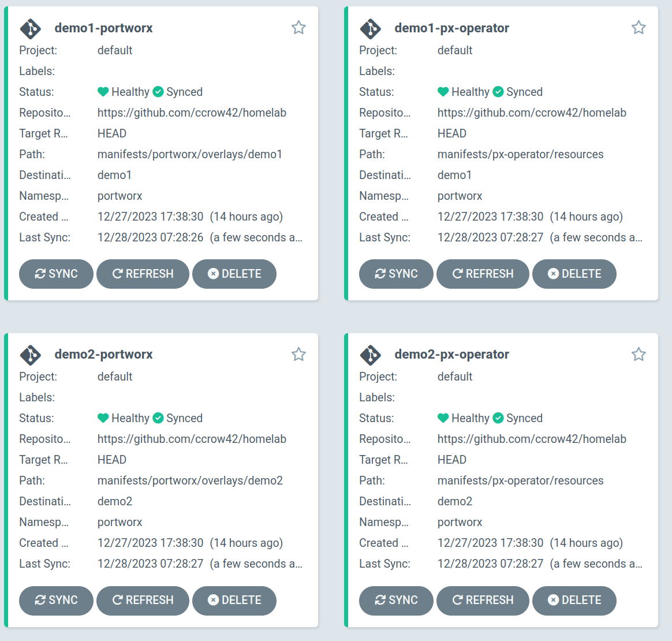
Task: Click the git icon of demo2-px-operator
Action: 370,355
